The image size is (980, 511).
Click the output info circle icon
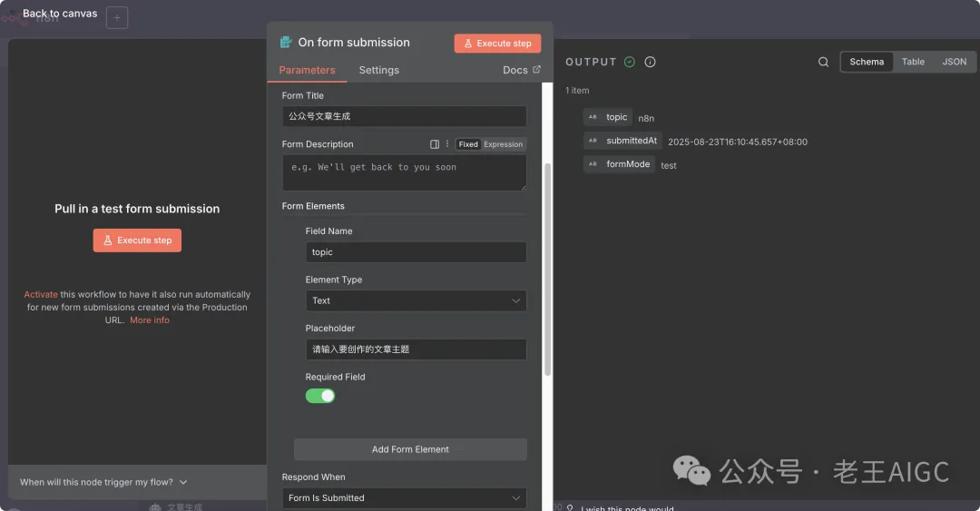point(650,62)
